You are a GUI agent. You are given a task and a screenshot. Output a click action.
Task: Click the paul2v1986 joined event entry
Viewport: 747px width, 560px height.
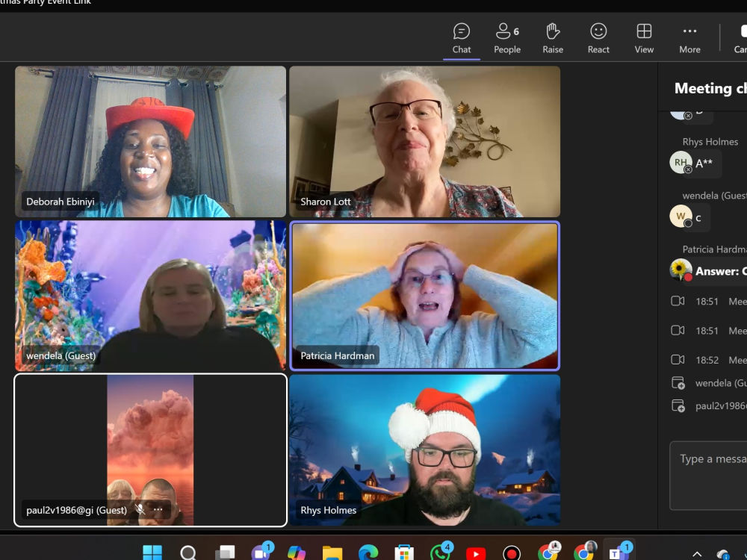tap(708, 405)
